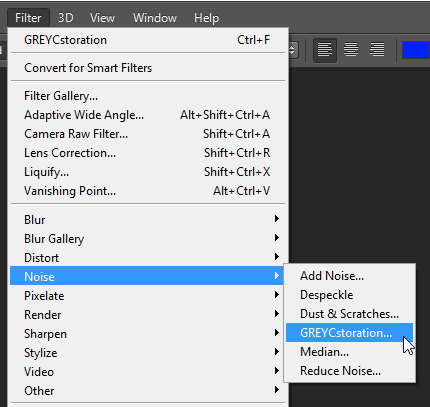Apply Dust & Scratches filter
430x407 pixels.
[349, 314]
